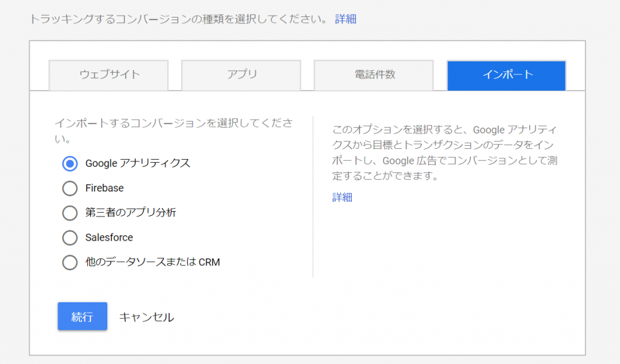Click the トラッキングするコンバージョンの種類 instruction text
This screenshot has width=620, height=364.
click(179, 19)
